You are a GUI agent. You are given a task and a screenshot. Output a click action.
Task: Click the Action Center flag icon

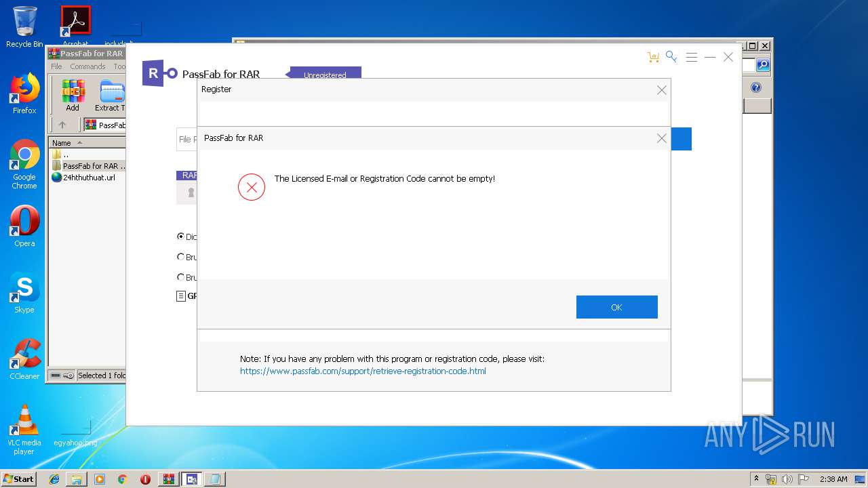pos(804,479)
